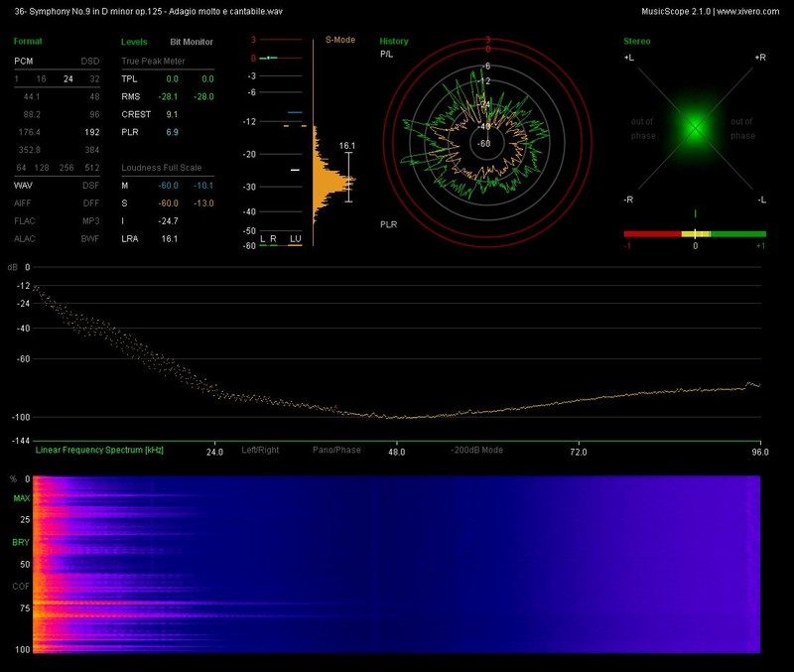
Task: Click the -100 dB spectrum axis label
Action: (x=21, y=417)
